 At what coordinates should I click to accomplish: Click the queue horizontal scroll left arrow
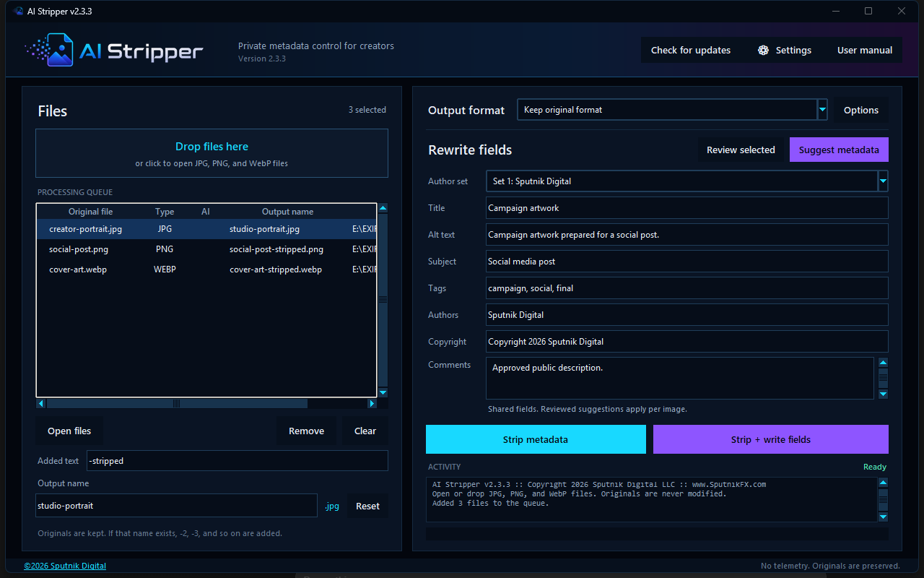coord(41,403)
